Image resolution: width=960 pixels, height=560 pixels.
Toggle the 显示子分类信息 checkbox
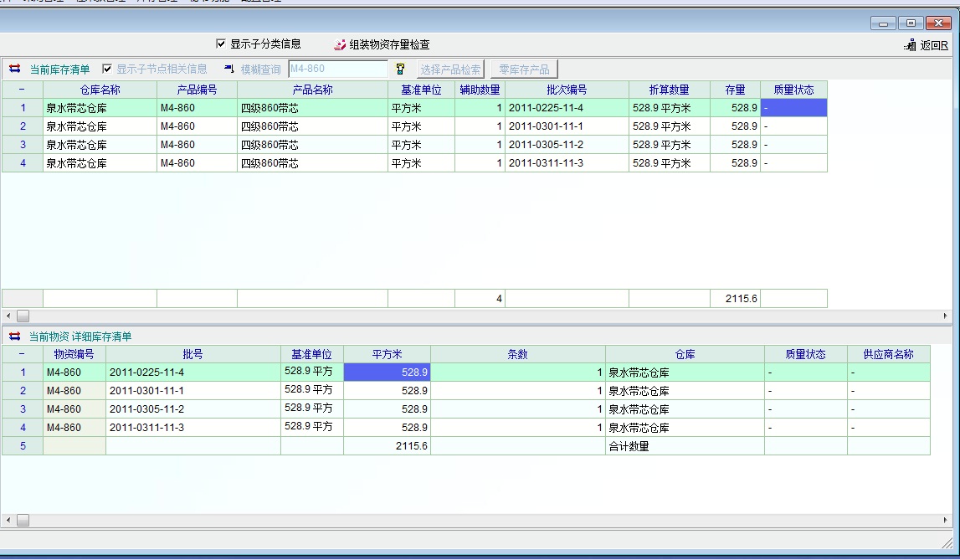(x=221, y=44)
